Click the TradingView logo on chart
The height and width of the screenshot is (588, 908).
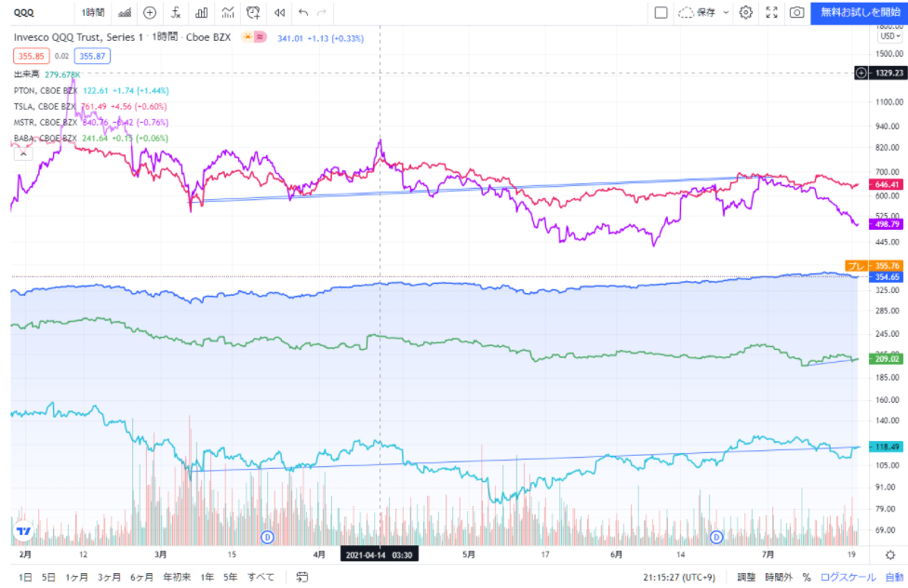click(x=24, y=530)
